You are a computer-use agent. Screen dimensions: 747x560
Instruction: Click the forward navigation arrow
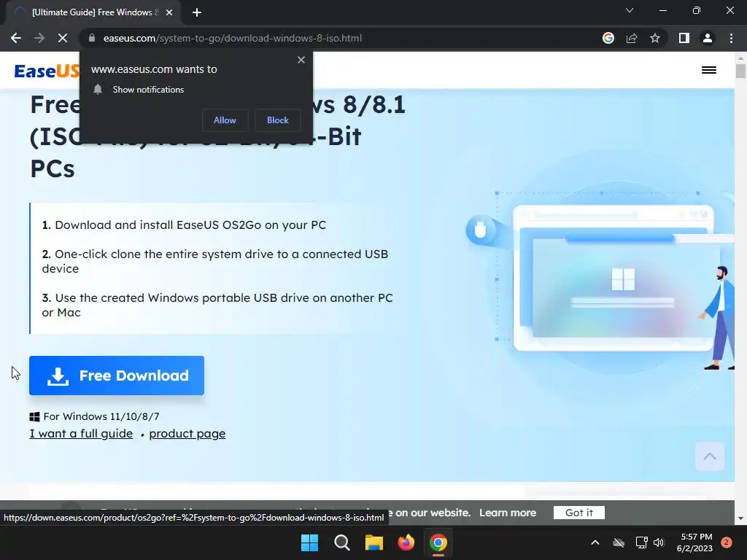[x=39, y=38]
